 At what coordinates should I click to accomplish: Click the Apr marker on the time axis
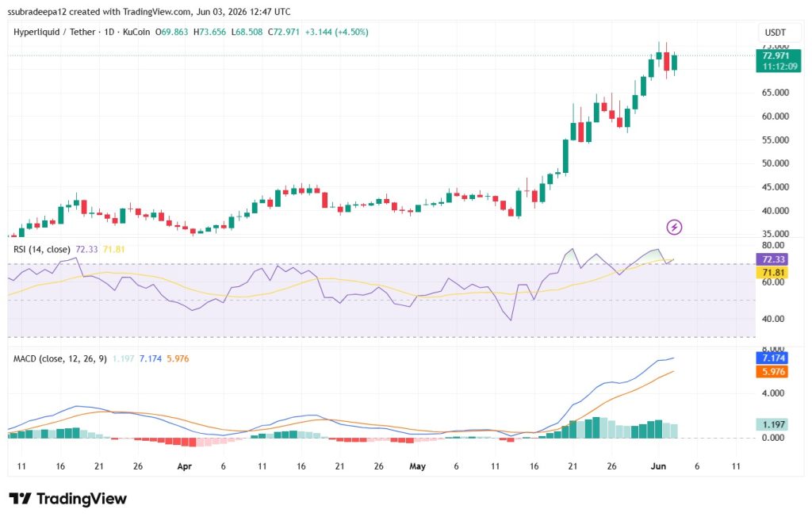[184, 466]
